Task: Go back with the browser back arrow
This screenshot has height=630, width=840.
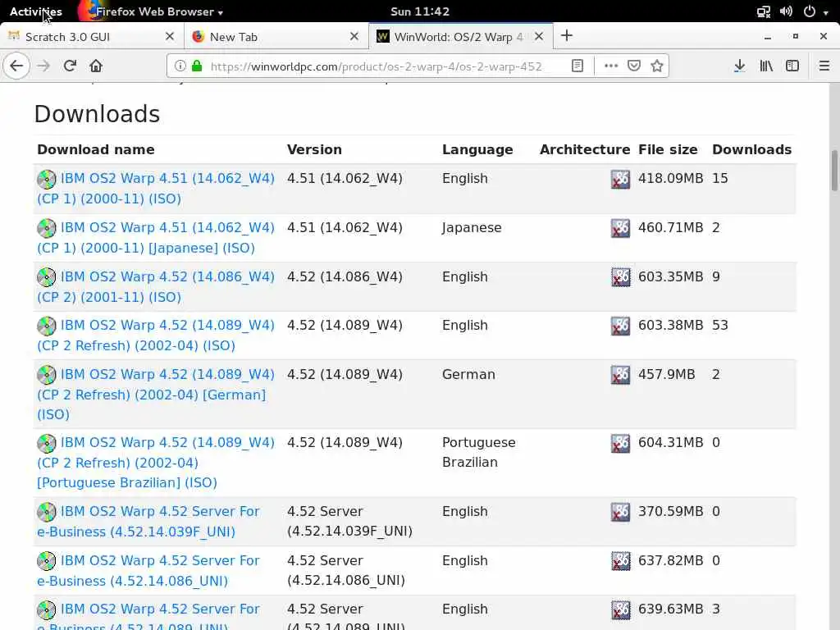Action: click(16, 66)
